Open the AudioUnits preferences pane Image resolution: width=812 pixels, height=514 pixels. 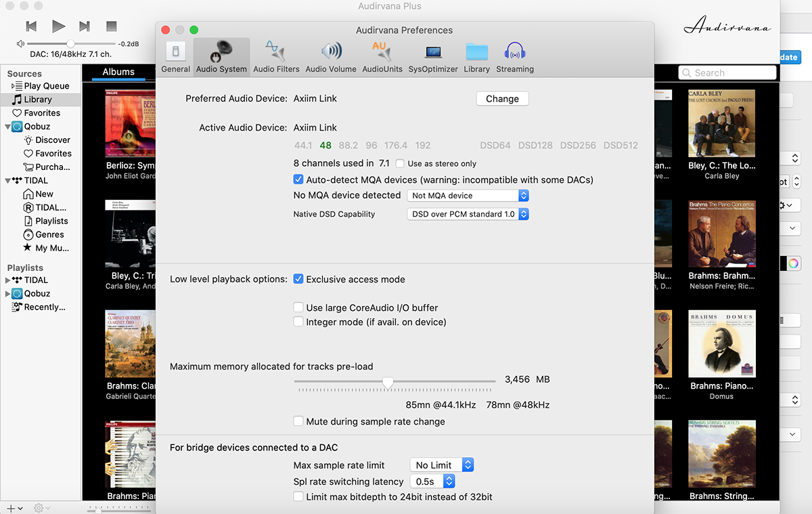tap(382, 57)
